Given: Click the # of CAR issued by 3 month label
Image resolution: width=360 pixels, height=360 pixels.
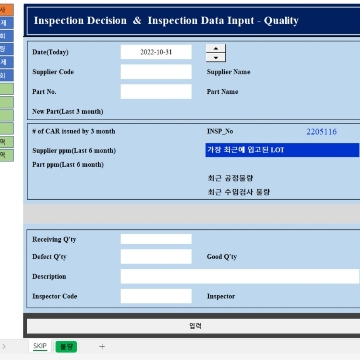Looking at the screenshot, I should point(74,131).
